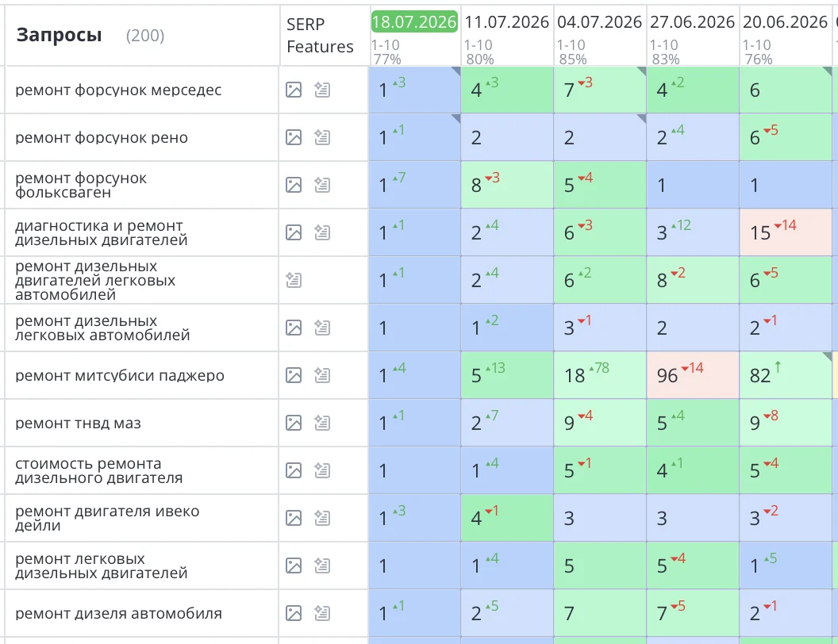Screen dimensions: 838x644
Task: Click image SERP icon for ремонт форсунок мерседес
Action: 294,90
